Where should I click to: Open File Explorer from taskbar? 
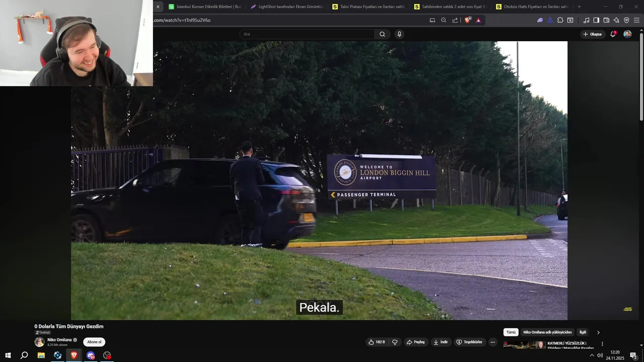[41, 355]
